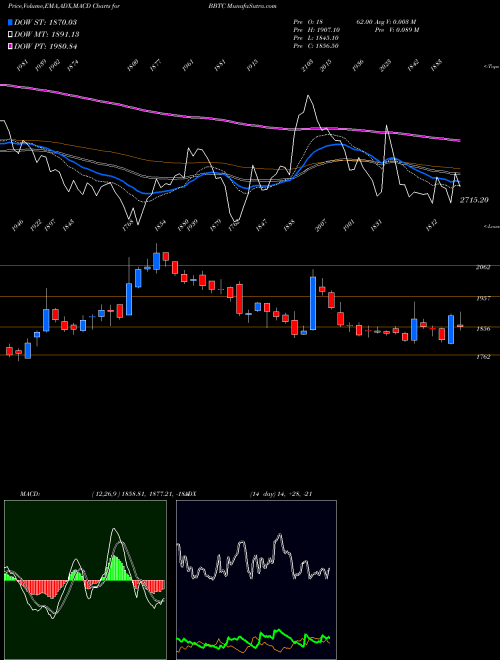The height and width of the screenshot is (660, 500).
Task: Click the dark blue ADX indicator panel
Action: pos(256,580)
